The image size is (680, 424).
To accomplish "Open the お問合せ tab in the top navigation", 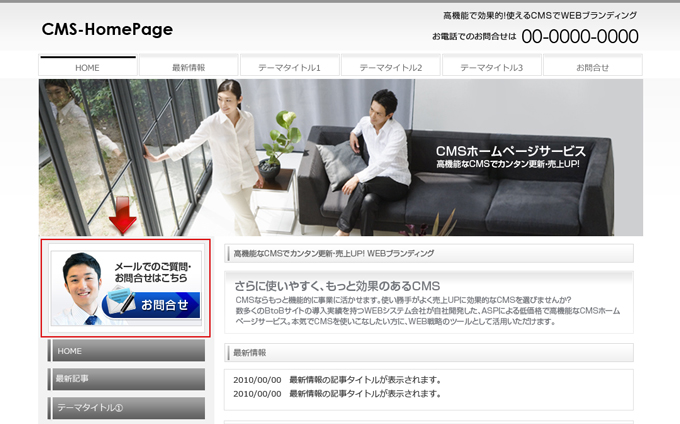I will point(592,67).
